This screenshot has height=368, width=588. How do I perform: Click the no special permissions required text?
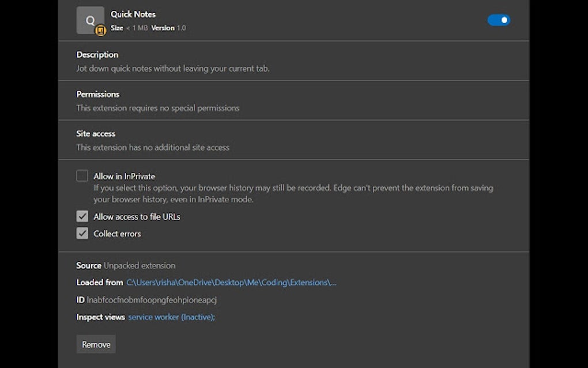point(158,108)
